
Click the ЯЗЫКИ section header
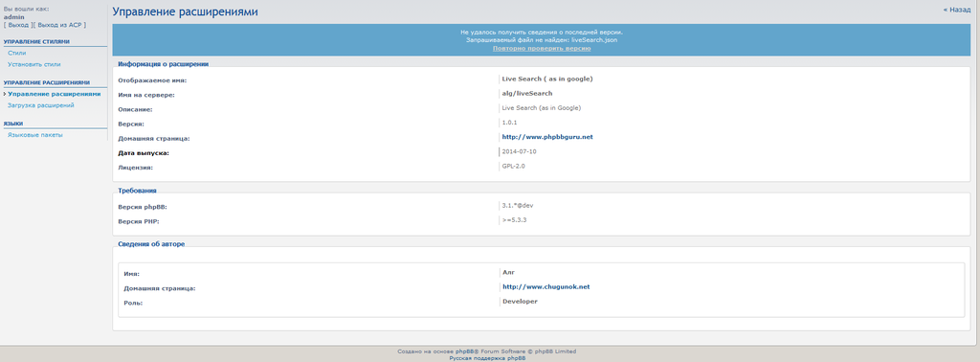pos(13,124)
